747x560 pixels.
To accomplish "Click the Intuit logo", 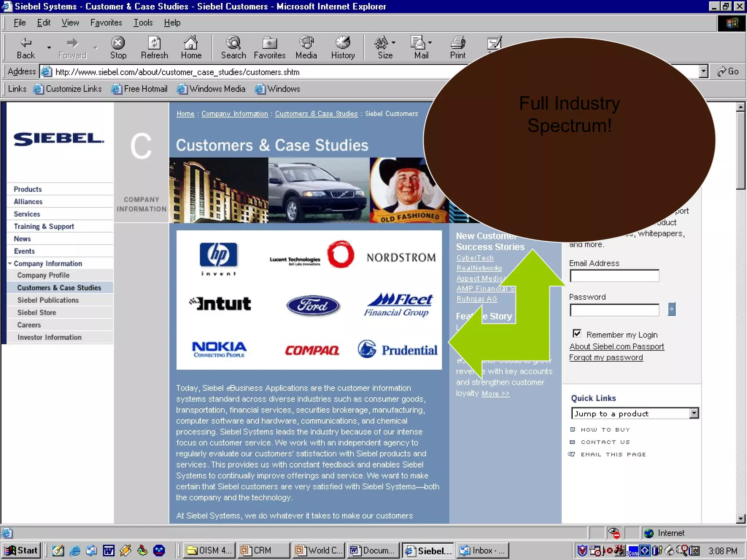I will click(220, 303).
